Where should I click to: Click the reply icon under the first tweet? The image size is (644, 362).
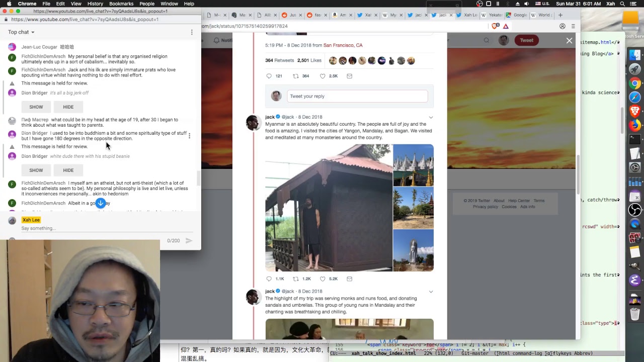coord(269,76)
